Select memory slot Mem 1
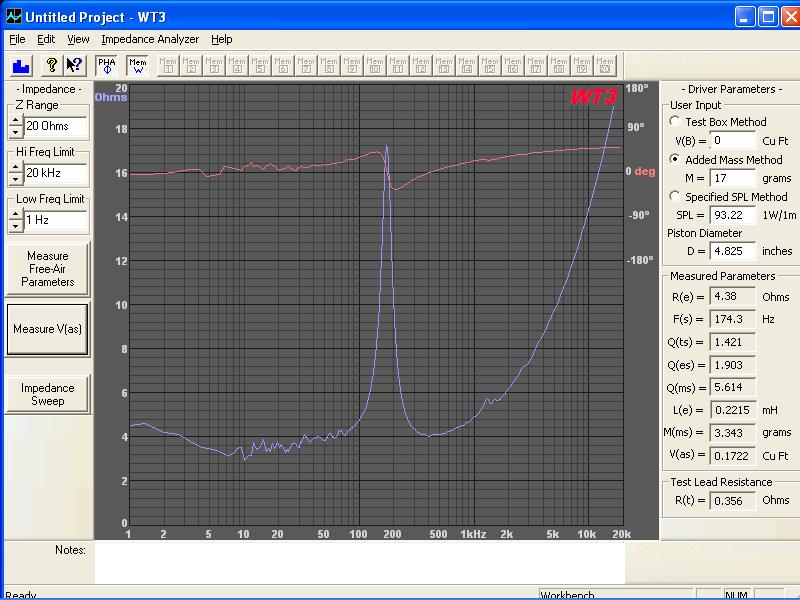 click(x=168, y=66)
